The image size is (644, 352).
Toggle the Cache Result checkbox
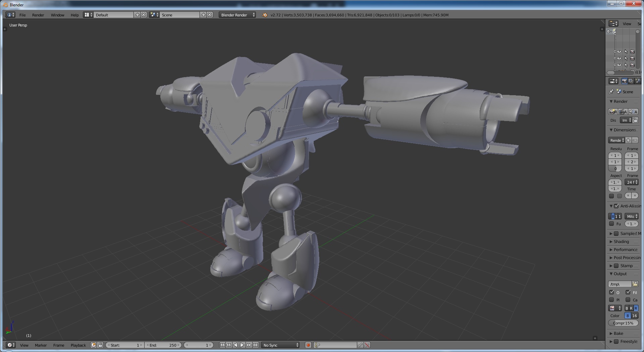click(628, 300)
